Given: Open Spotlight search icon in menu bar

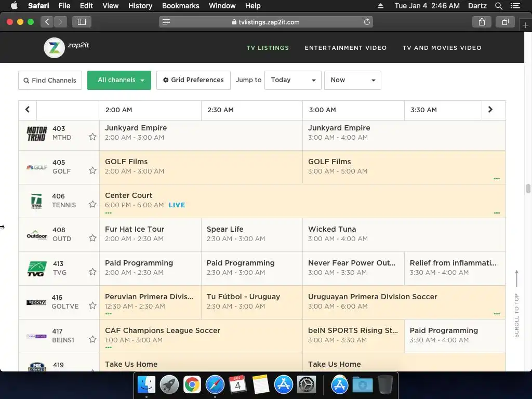Looking at the screenshot, I should tap(498, 6).
